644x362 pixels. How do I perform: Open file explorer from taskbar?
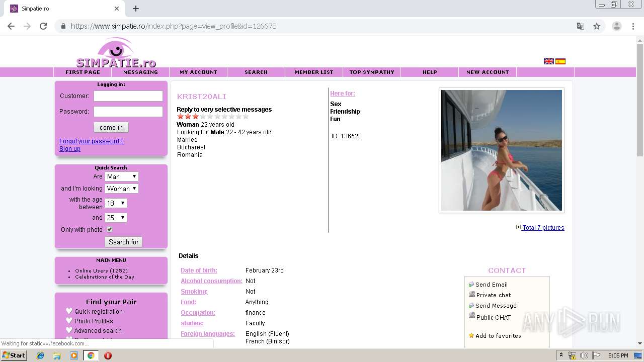tap(57, 355)
